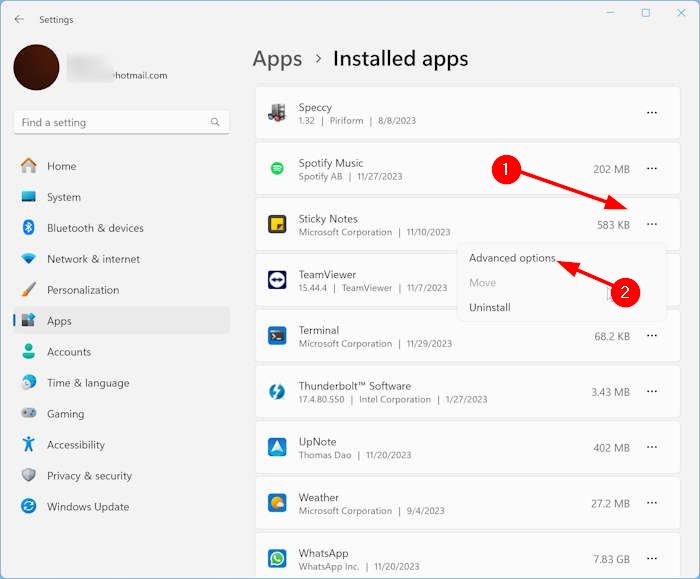This screenshot has height=579, width=700.
Task: Select the Apps sidebar item
Action: (121, 321)
